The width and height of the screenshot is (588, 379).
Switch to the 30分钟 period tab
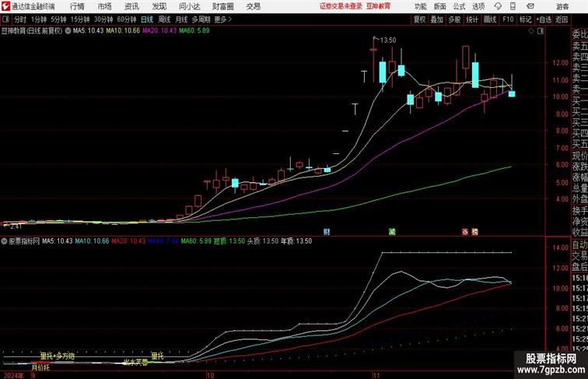[x=103, y=19]
